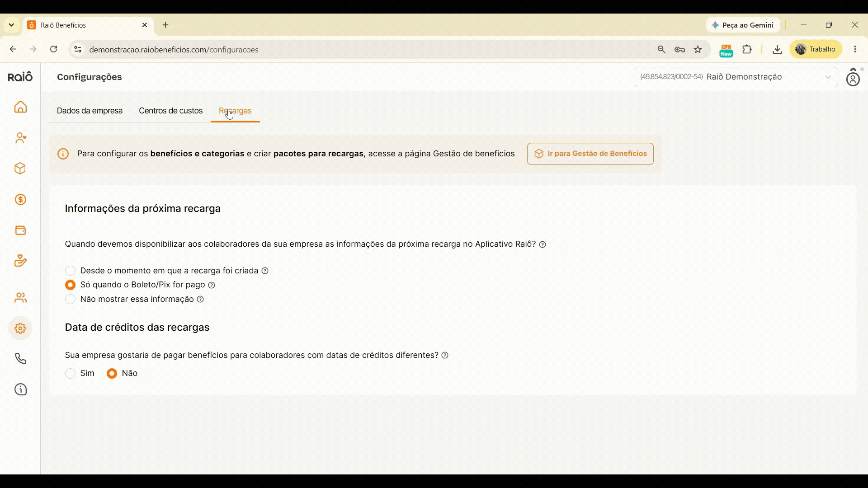
Task: Select the Recargas tab
Action: (x=235, y=111)
